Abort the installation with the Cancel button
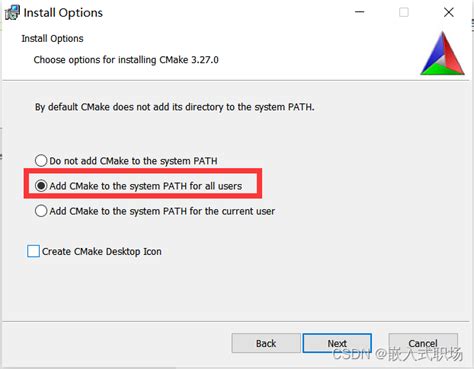Screen dimensions: 474x369 click(x=423, y=343)
